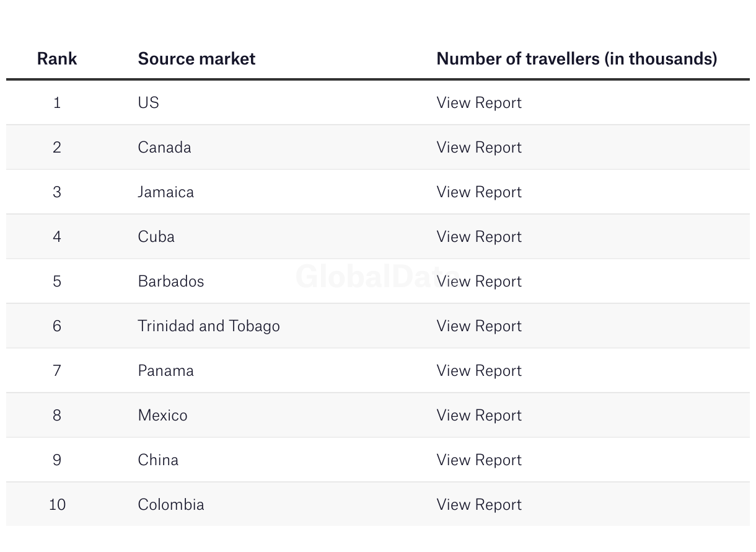
Task: Open View Report link for US
Action: coord(479,103)
